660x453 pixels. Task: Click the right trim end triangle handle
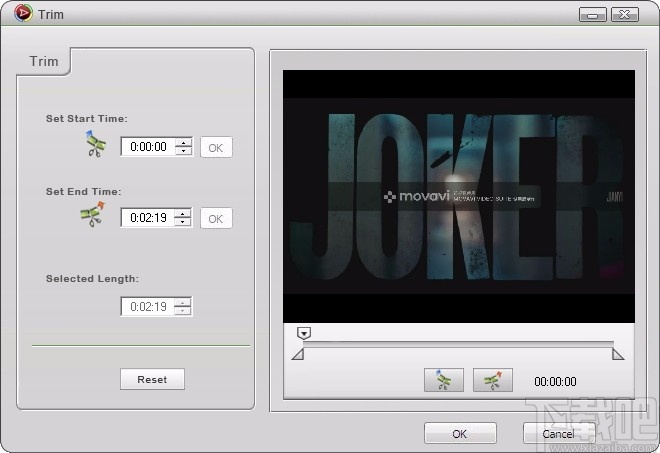(617, 354)
